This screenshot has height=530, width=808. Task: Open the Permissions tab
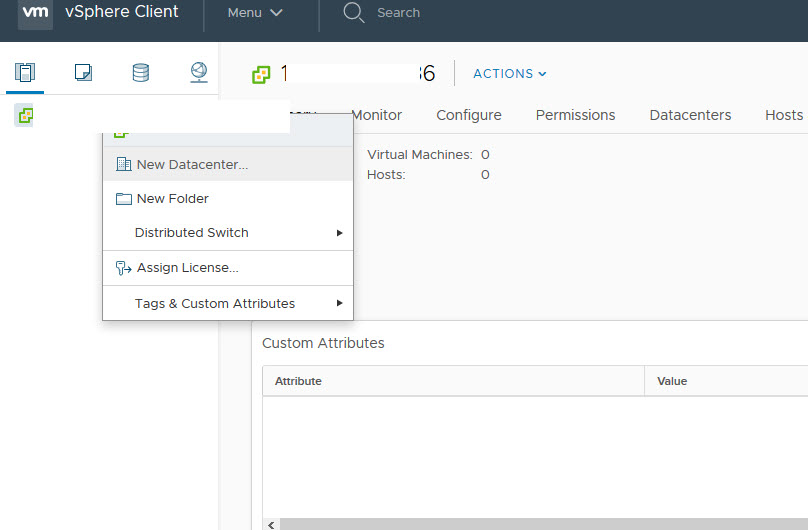tap(575, 115)
